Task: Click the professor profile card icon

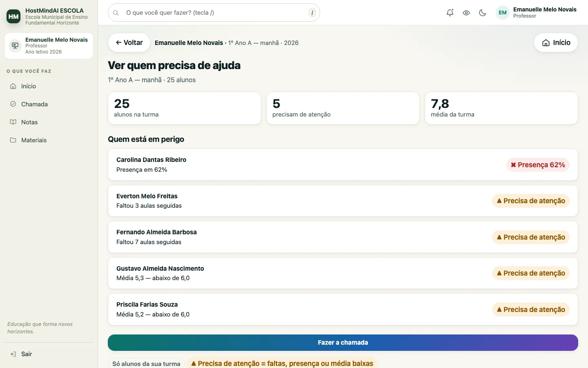Action: 15,46
